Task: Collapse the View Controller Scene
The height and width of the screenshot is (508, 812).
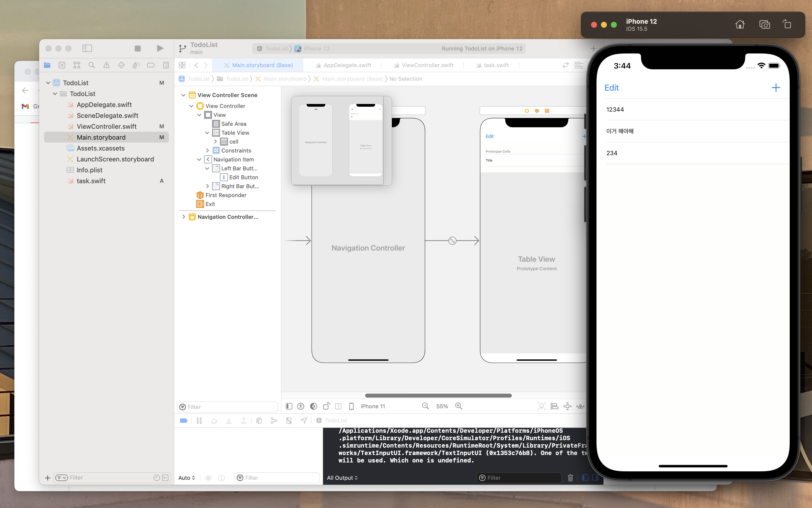Action: pos(184,95)
